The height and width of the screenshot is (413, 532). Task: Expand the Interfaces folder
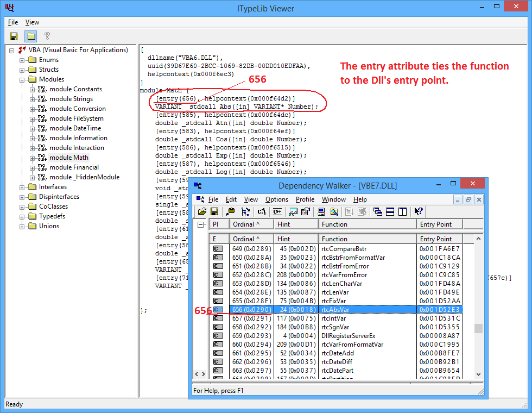click(x=22, y=187)
